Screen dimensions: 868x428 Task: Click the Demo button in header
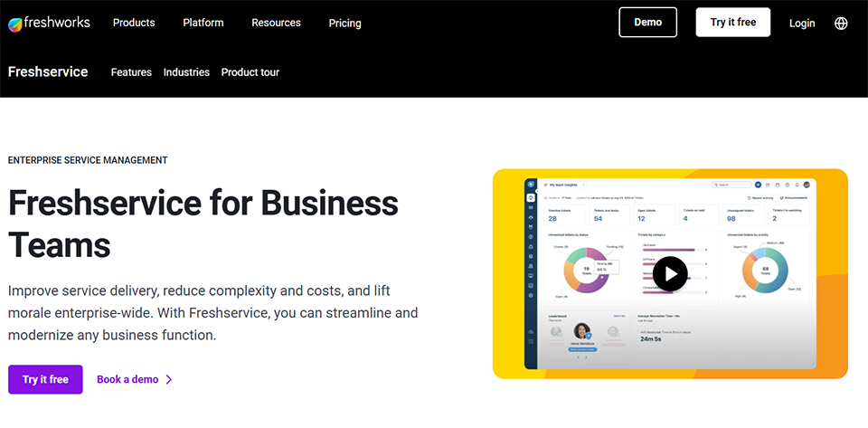pyautogui.click(x=647, y=22)
